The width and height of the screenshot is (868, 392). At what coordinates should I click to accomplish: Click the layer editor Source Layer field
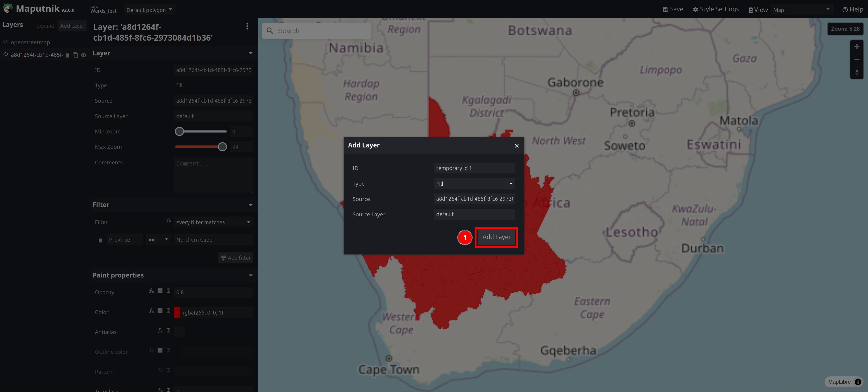(213, 116)
